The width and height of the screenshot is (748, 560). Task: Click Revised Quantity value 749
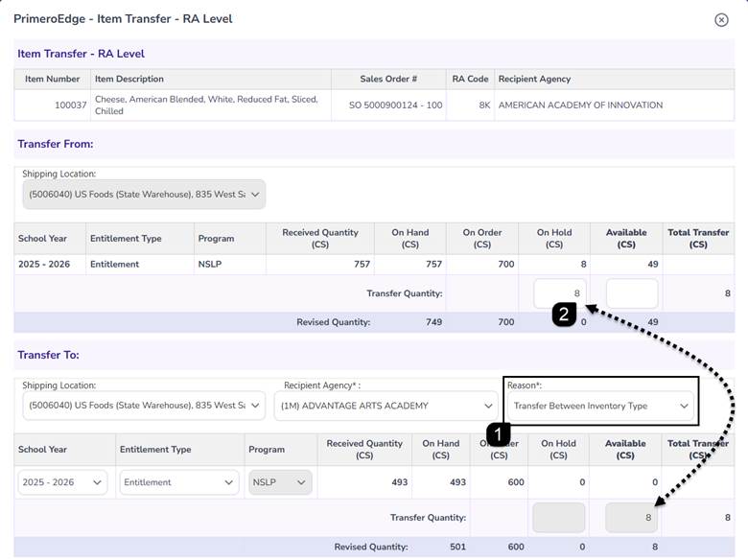click(433, 322)
